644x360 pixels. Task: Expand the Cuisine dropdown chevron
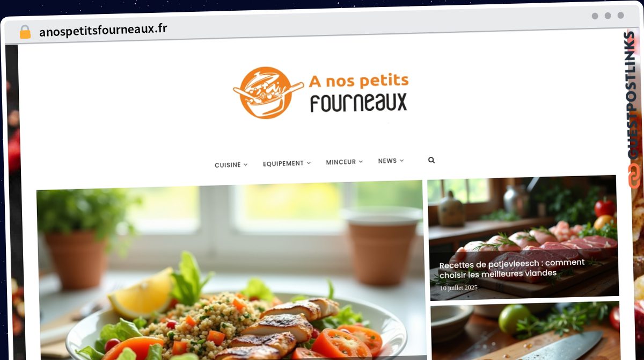[246, 164]
